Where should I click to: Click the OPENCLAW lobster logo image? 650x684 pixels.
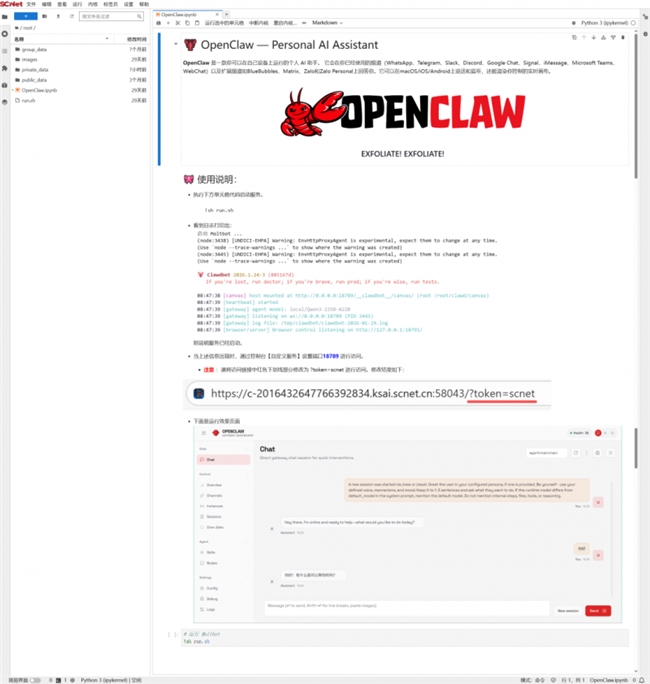coord(403,113)
